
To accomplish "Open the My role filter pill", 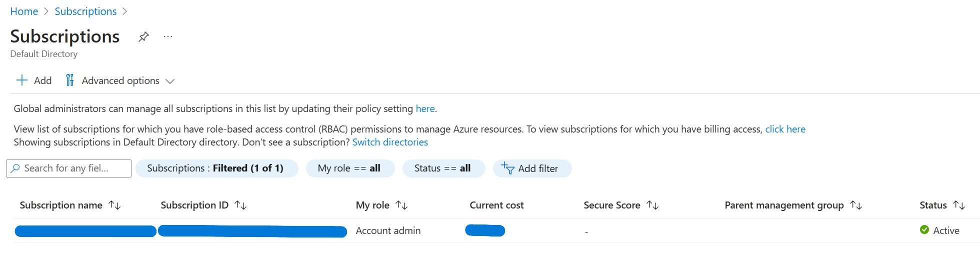I will (349, 168).
